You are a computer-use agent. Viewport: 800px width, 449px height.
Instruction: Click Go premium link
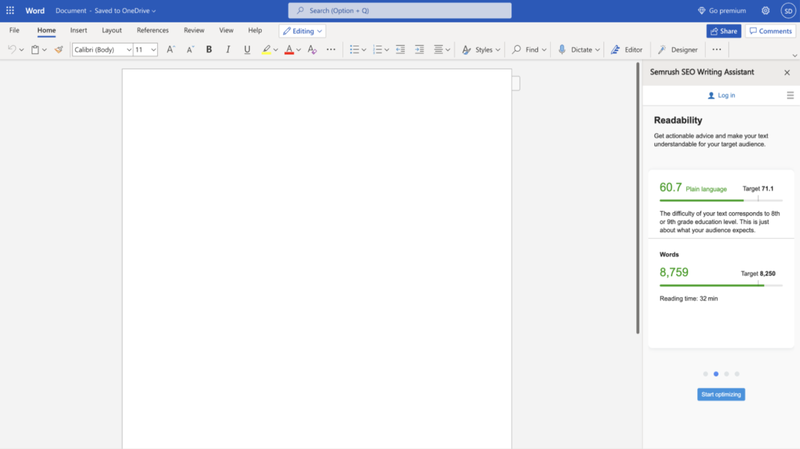click(721, 10)
